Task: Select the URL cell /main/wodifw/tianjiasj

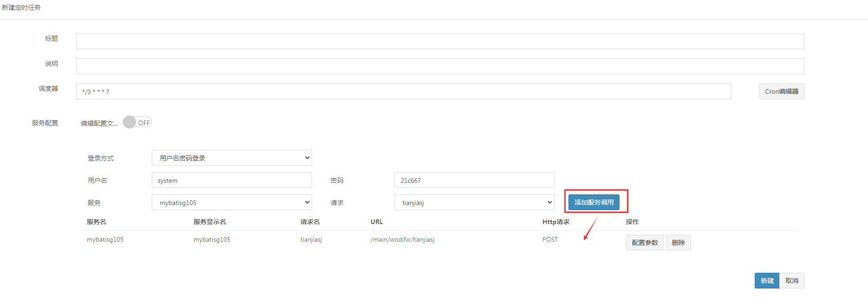Action: [x=403, y=239]
